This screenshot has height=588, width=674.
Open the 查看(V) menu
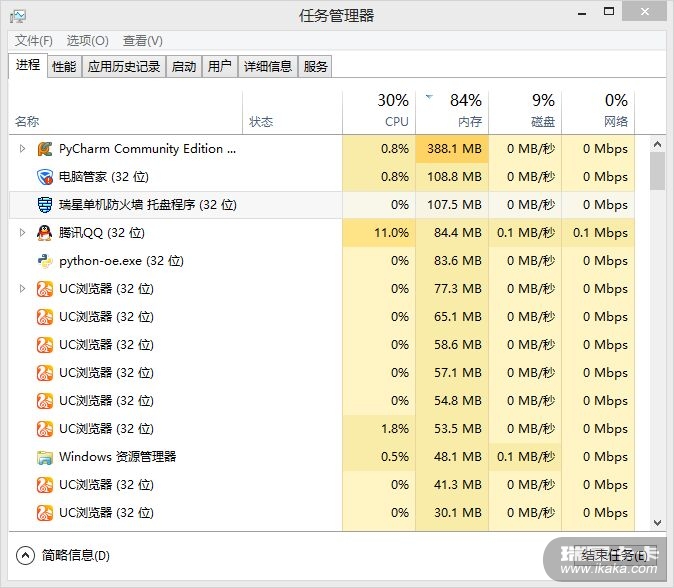click(x=143, y=41)
